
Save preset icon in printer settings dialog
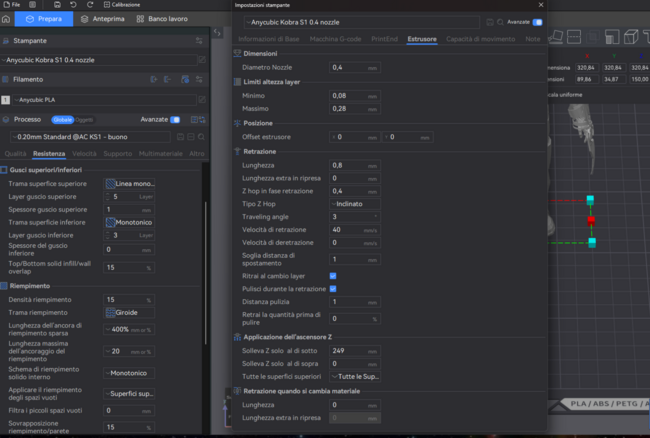[x=489, y=21]
